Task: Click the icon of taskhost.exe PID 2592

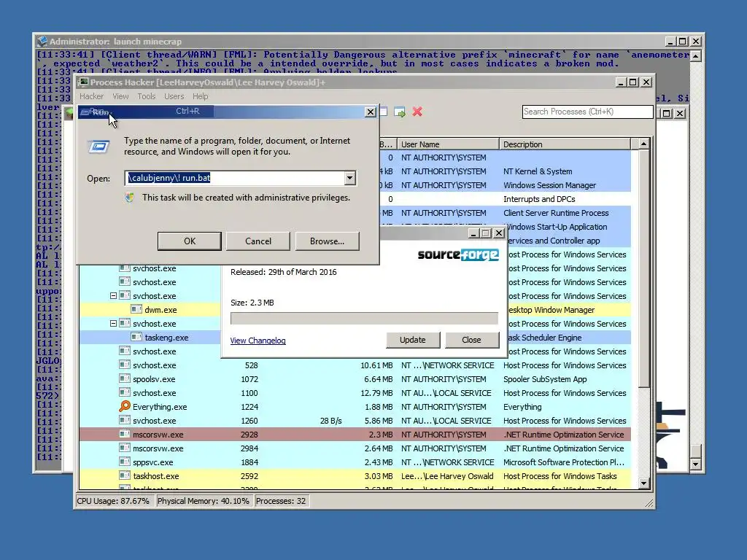Action: [x=124, y=475]
